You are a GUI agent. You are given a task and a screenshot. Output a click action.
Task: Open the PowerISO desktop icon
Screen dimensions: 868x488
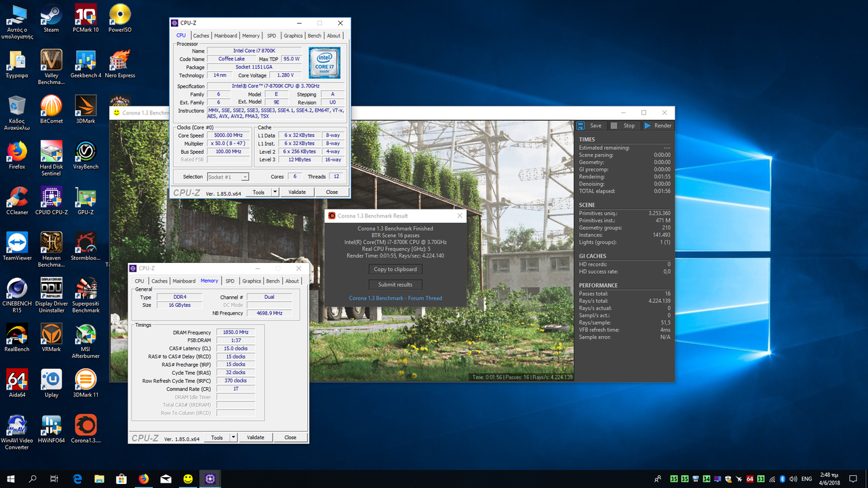tap(120, 18)
